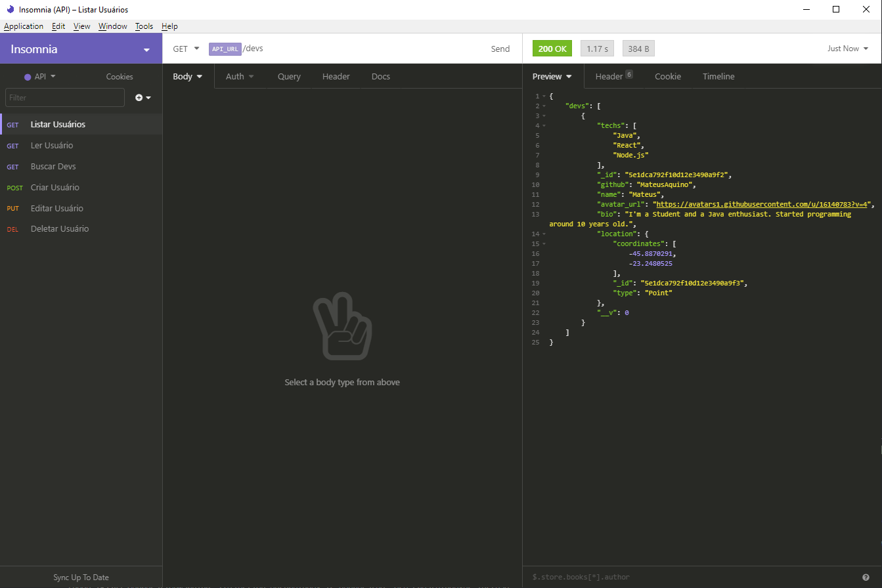The width and height of the screenshot is (882, 588).
Task: Select the Criar Usuário POST request
Action: tap(81, 187)
